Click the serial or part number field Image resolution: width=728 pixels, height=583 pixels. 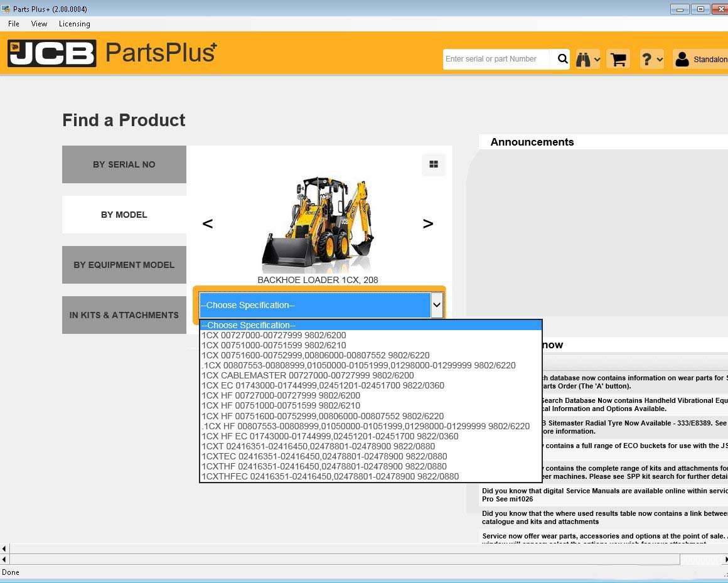point(498,59)
